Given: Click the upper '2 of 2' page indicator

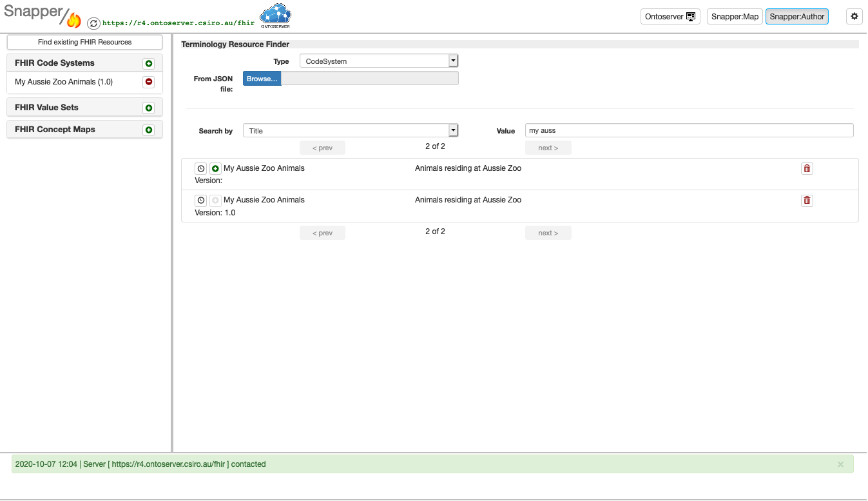Looking at the screenshot, I should coord(435,146).
